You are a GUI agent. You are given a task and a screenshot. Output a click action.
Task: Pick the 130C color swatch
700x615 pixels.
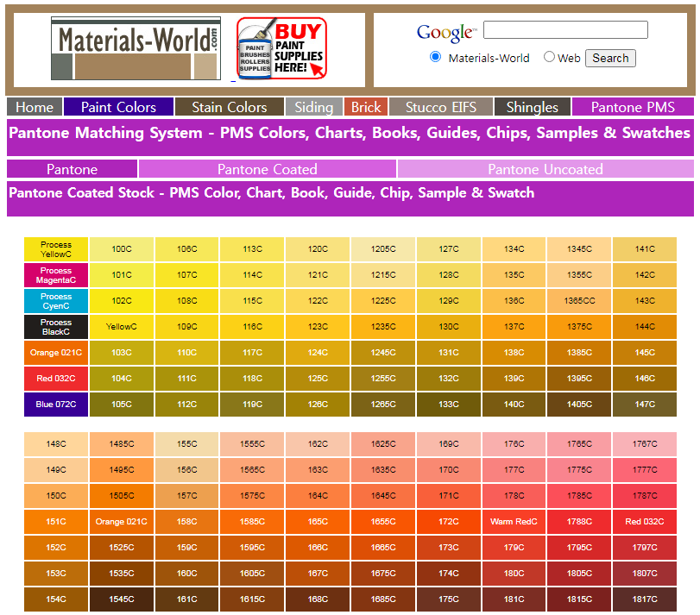point(449,327)
